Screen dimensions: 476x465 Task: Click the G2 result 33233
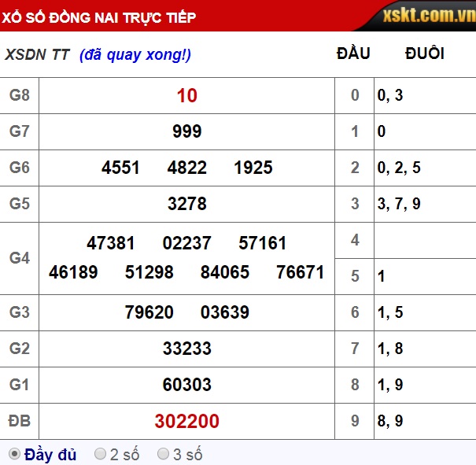pos(186,349)
